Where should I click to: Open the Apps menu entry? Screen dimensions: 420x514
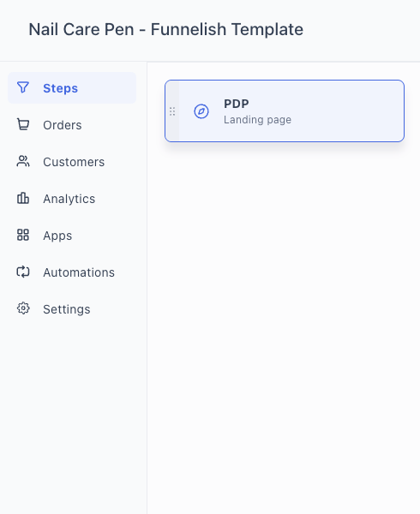[57, 236]
